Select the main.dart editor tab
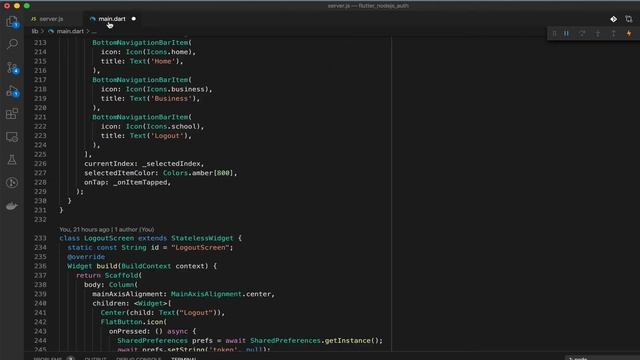The width and height of the screenshot is (640, 360). pos(111,19)
